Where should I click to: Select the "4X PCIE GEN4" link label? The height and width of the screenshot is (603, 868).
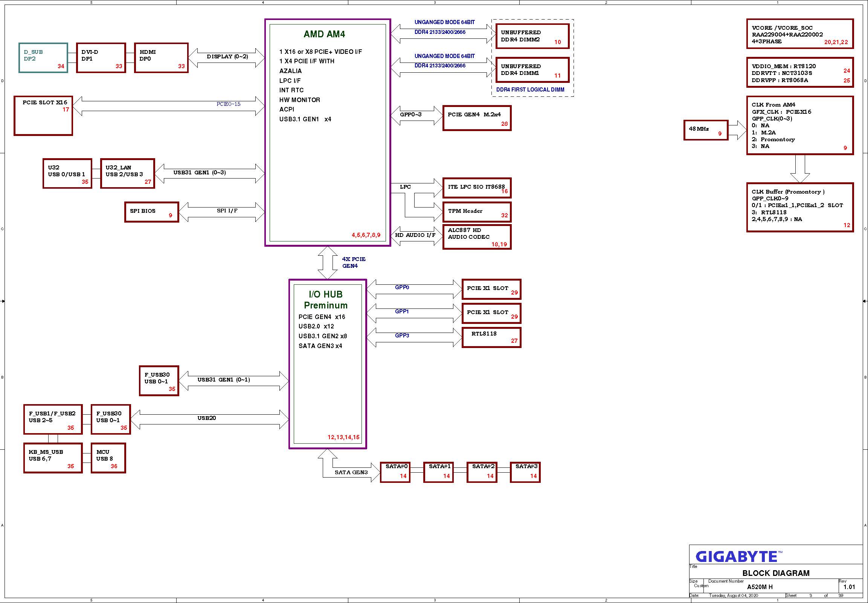coord(354,263)
